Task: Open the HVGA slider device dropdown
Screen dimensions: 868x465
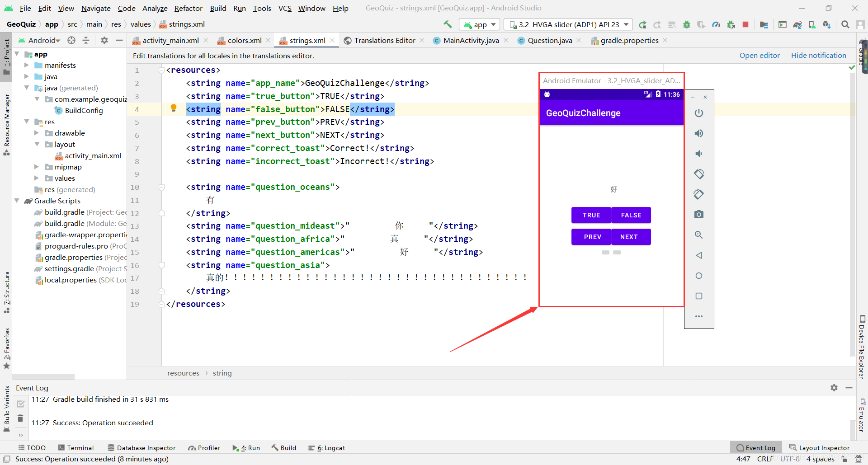Action: coord(569,24)
